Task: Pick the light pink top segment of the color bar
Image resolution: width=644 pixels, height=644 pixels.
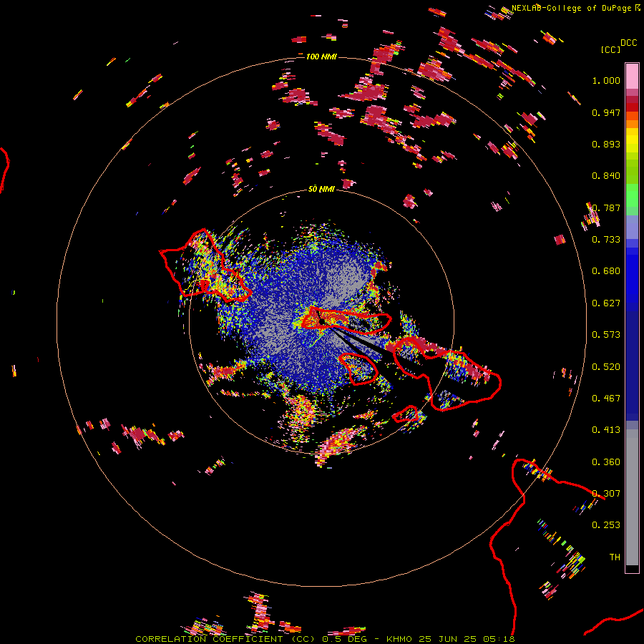Action: coord(632,77)
